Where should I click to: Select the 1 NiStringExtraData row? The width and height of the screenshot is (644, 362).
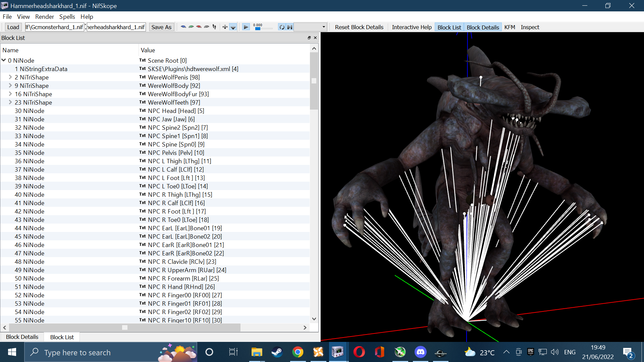coord(155,69)
